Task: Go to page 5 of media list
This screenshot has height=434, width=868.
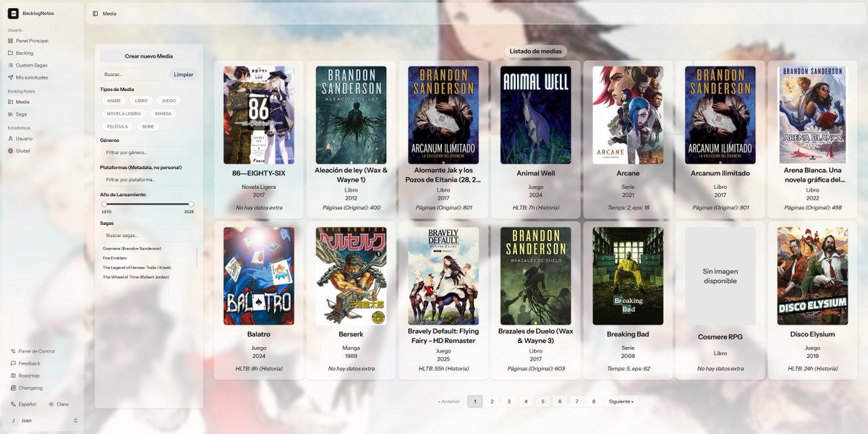Action: (542, 401)
